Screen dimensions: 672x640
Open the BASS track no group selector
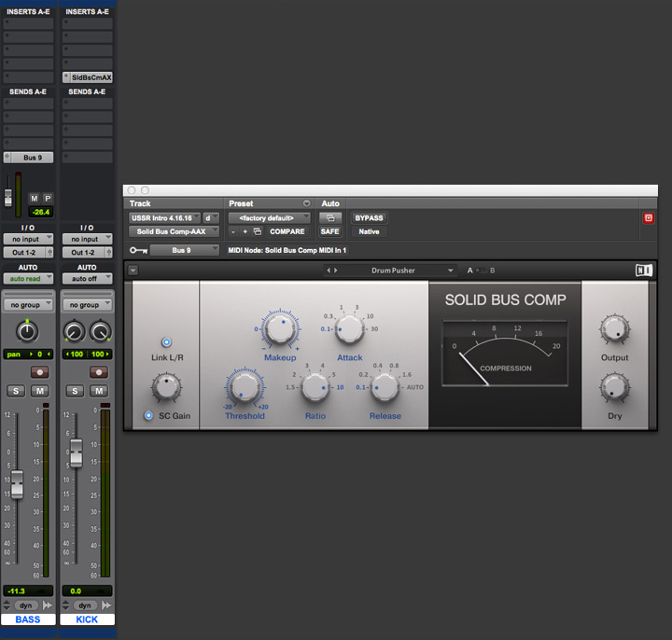click(28, 305)
